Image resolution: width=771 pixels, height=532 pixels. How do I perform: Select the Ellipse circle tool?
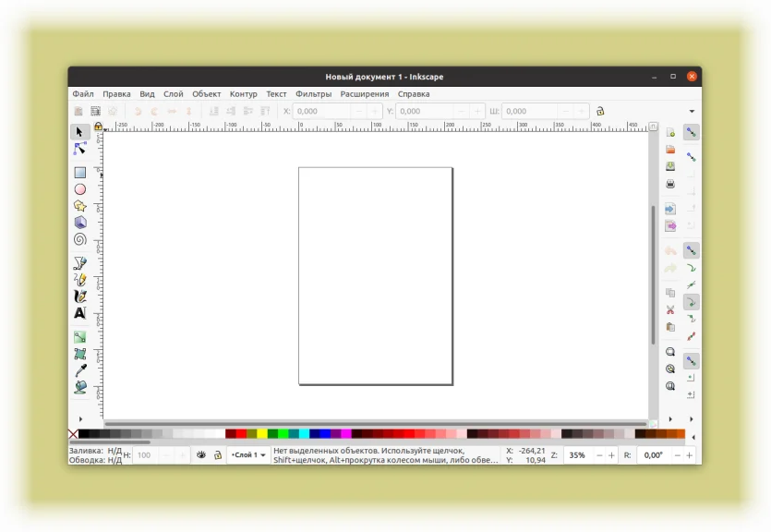[80, 189]
